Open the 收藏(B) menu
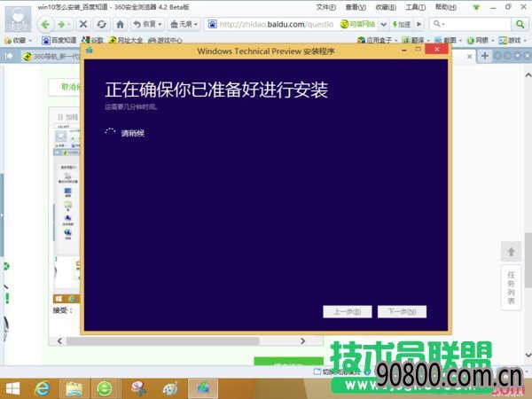 point(386,7)
